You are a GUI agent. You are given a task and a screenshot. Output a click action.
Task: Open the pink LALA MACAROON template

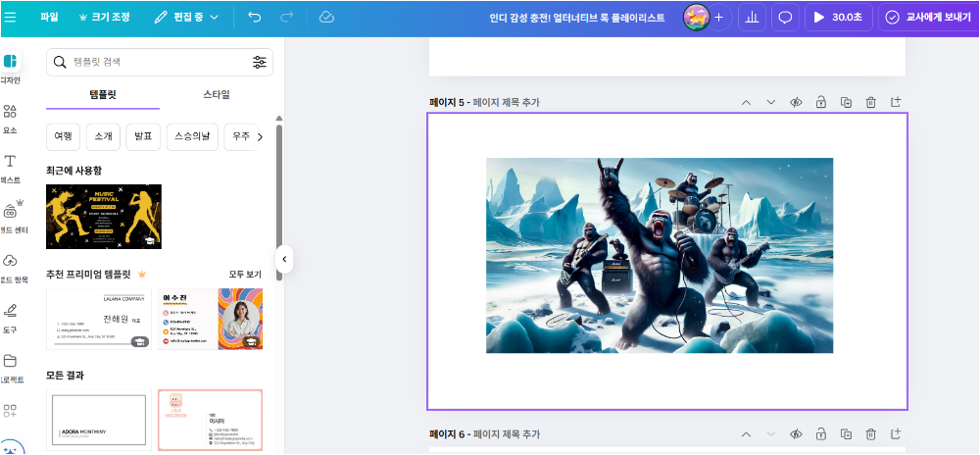tap(210, 420)
